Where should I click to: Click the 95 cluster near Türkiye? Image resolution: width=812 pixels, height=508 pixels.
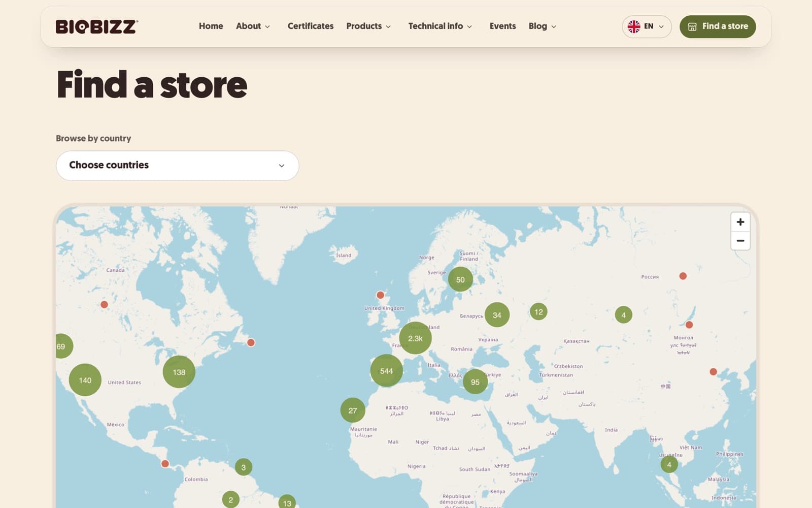475,382
